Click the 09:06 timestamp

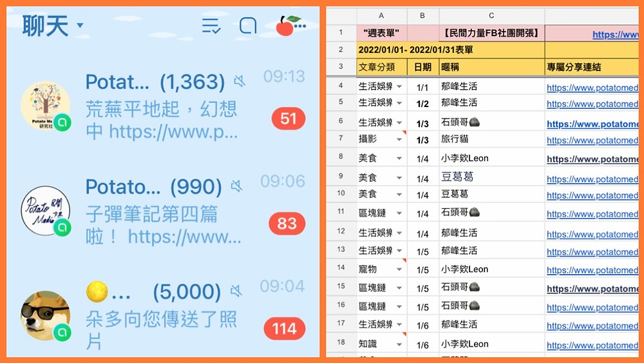tap(283, 181)
